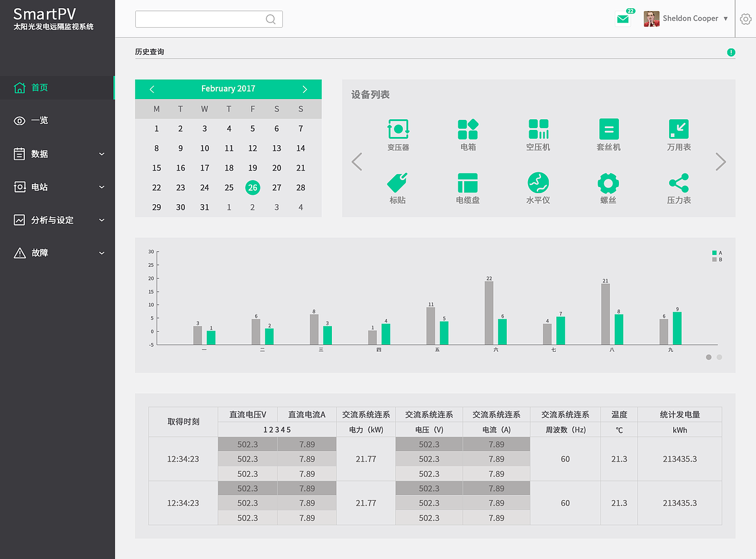Go to next month in calendar
756x559 pixels.
coord(305,89)
